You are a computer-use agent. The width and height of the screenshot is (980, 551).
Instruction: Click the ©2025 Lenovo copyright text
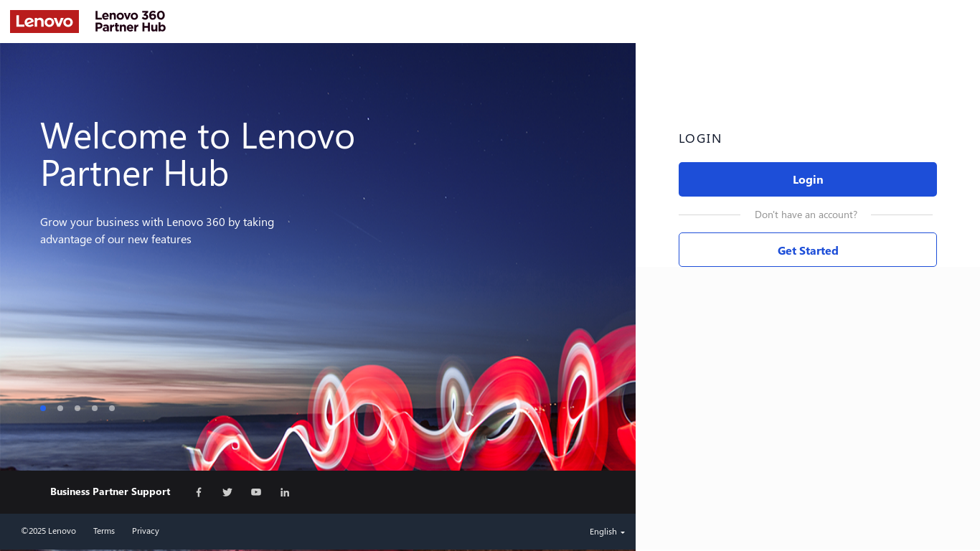(49, 531)
